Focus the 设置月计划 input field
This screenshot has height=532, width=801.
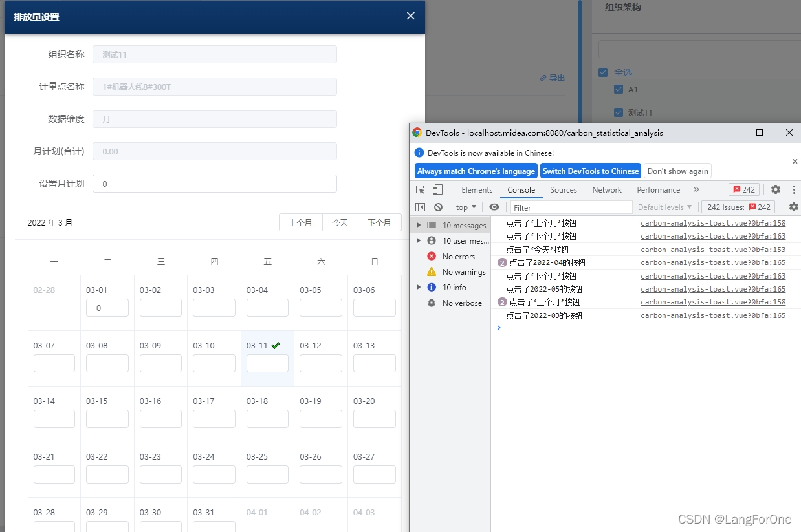click(x=215, y=184)
